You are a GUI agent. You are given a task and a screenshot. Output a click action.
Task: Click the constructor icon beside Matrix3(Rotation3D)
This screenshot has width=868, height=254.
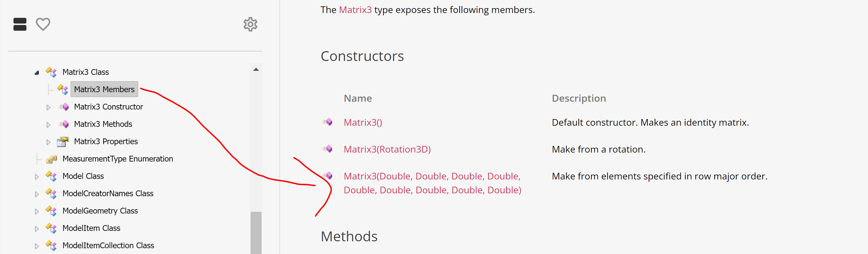[x=327, y=149]
